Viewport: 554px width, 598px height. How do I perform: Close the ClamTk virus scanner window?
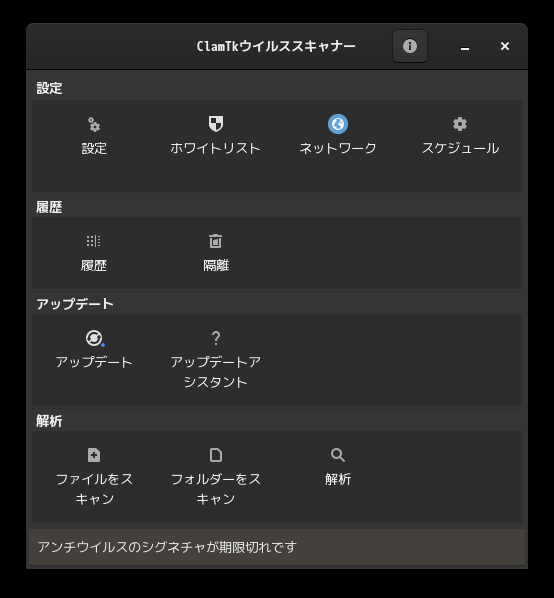pyautogui.click(x=505, y=46)
